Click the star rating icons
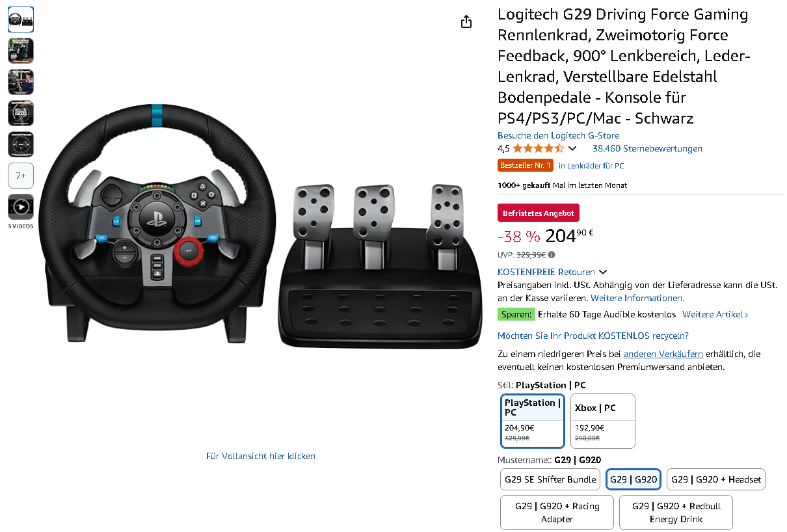 (x=538, y=148)
